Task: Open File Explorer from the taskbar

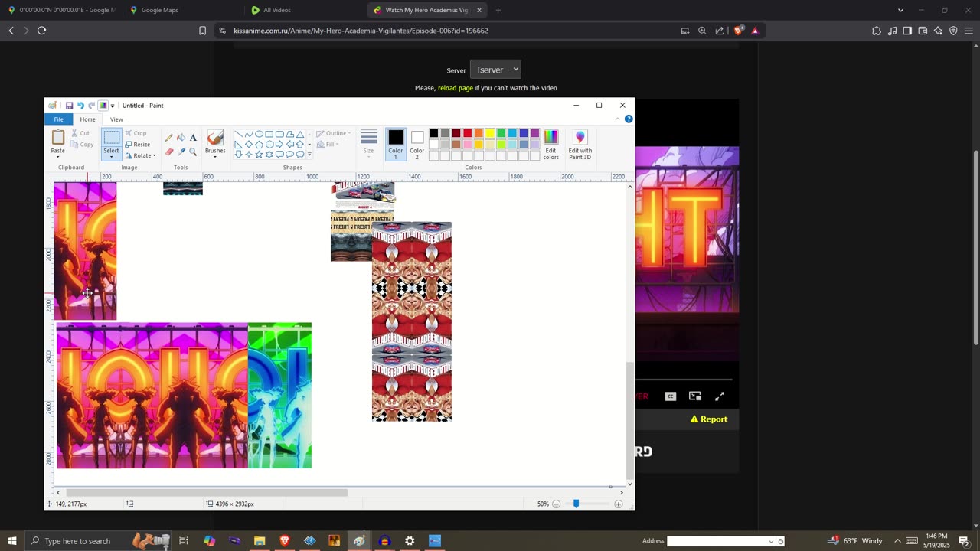Action: [260, 541]
